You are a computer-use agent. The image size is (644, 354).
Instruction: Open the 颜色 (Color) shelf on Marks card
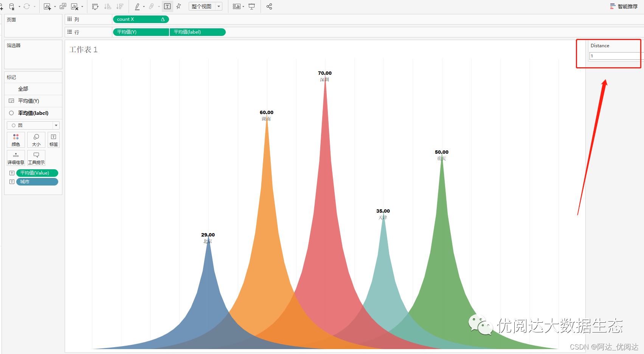click(x=16, y=139)
